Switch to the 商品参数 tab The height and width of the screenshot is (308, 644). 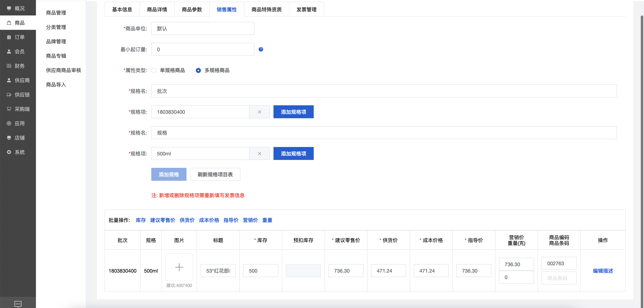[x=192, y=10]
